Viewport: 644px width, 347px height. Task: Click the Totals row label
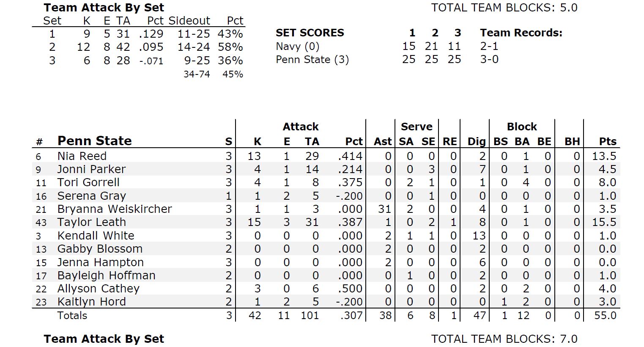[72, 315]
